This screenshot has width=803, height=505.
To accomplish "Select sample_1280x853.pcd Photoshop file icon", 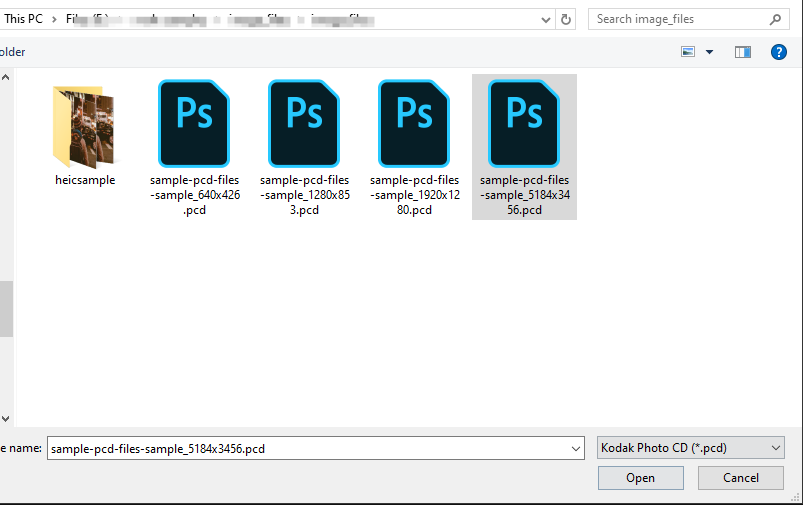I will coord(304,123).
